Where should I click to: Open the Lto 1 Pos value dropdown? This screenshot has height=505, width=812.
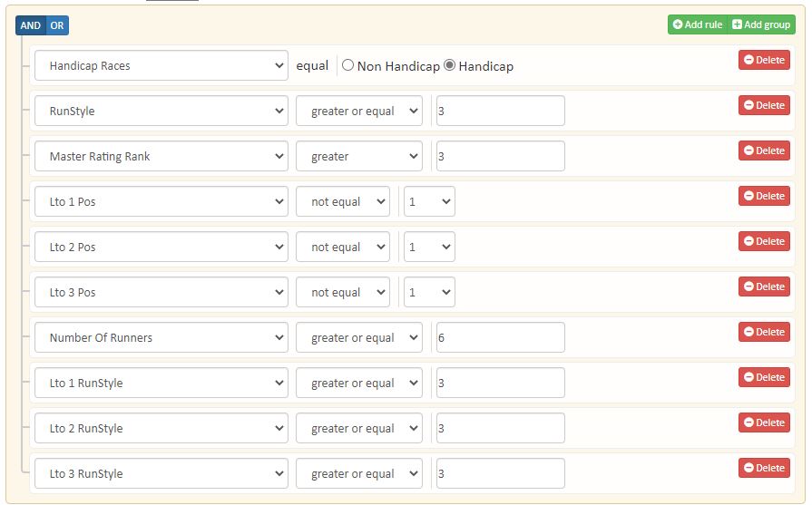(x=429, y=201)
